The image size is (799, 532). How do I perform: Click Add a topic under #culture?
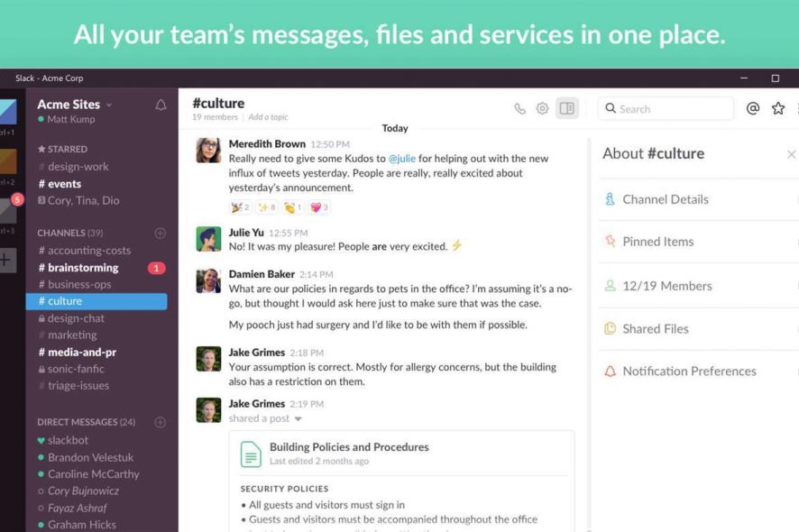[x=268, y=117]
